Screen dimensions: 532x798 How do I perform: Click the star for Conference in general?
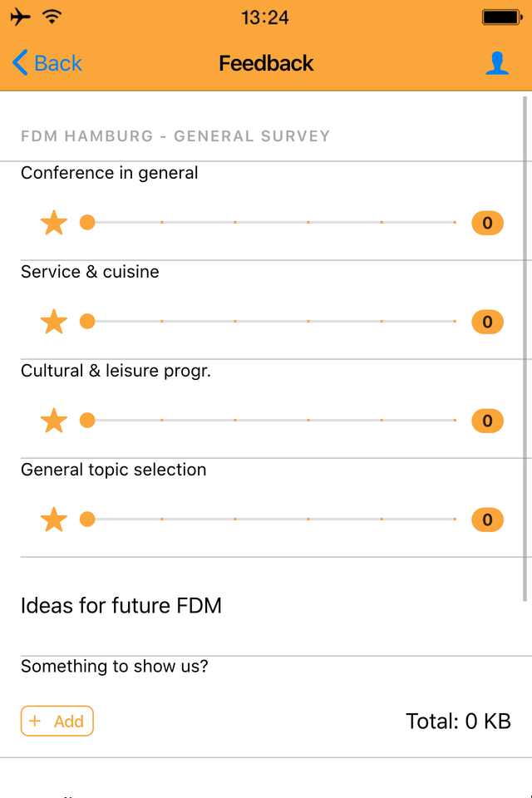tap(54, 223)
